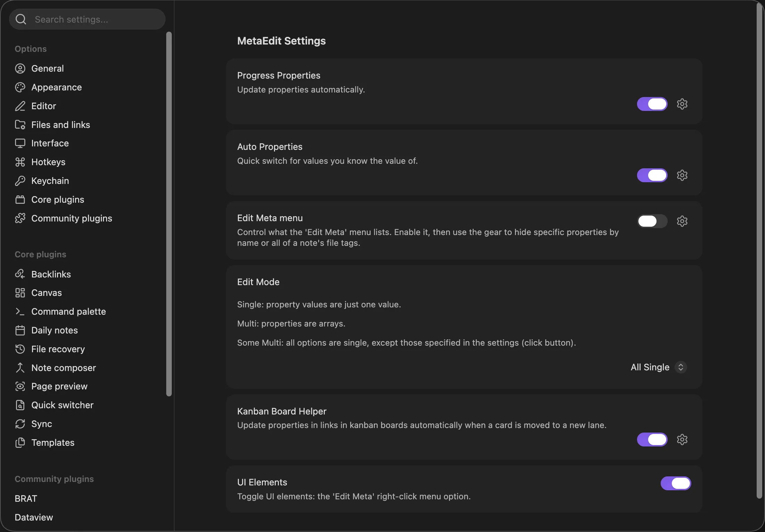
Task: Enable the Edit Meta menu toggle
Action: click(652, 221)
